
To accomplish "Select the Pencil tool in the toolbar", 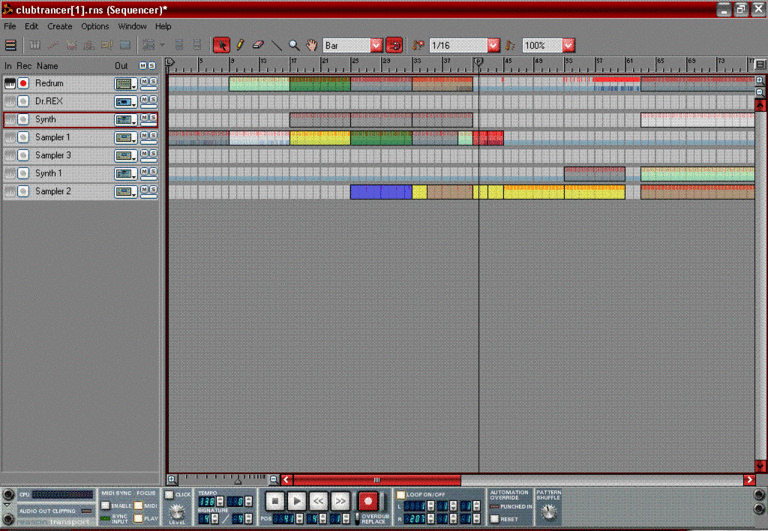I will 240,46.
